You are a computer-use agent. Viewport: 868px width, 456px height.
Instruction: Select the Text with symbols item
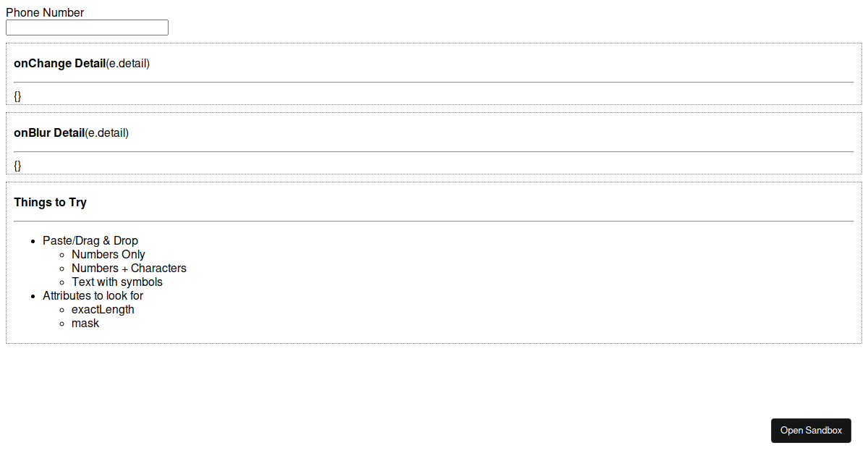point(117,282)
